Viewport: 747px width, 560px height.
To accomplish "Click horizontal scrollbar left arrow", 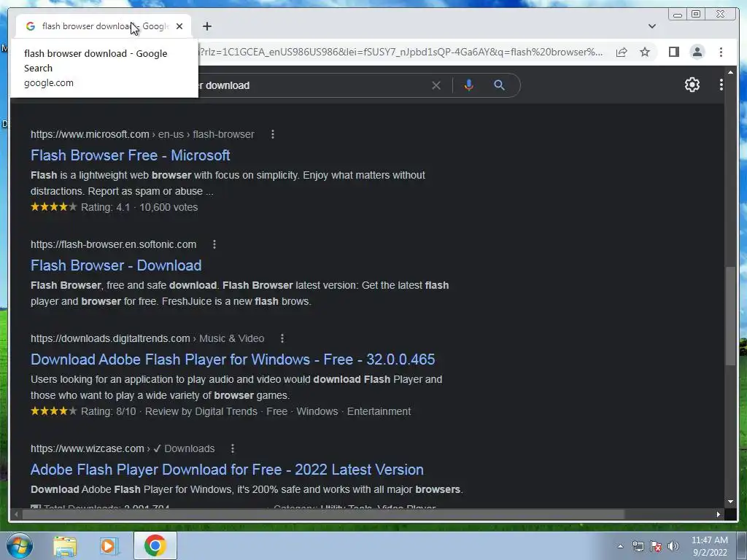I will (x=16, y=514).
